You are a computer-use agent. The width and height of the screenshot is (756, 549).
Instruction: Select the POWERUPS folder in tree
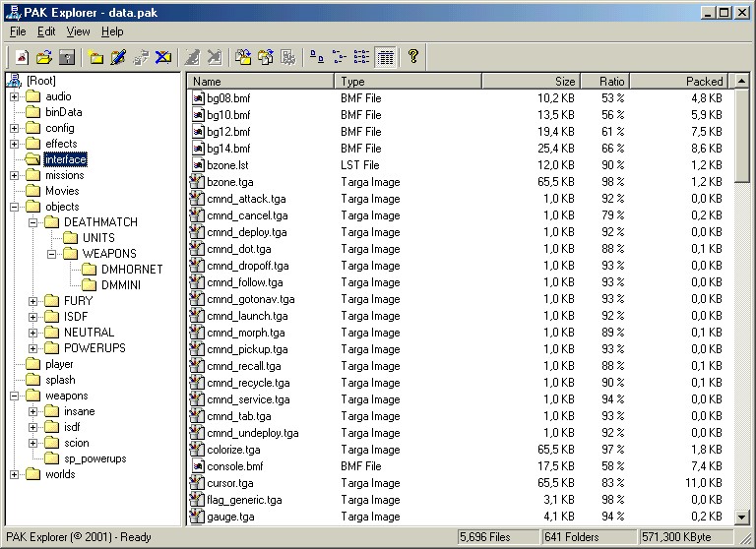click(x=94, y=347)
